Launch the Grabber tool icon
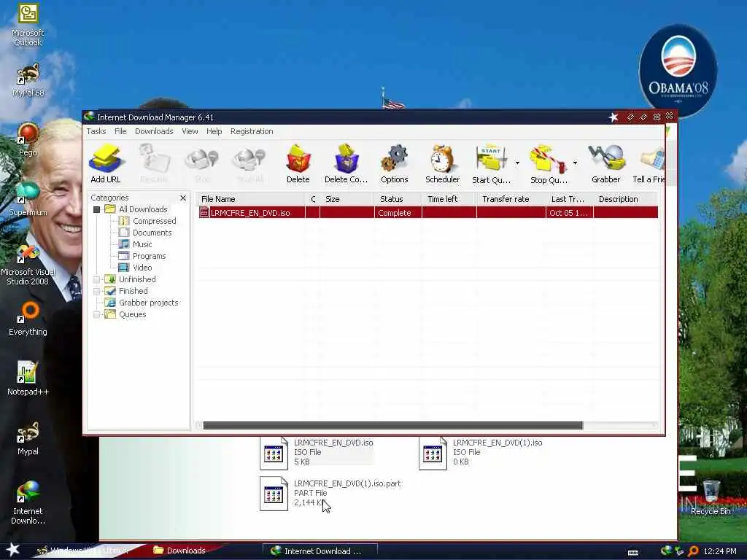Image resolution: width=747 pixels, height=560 pixels. pos(606,163)
